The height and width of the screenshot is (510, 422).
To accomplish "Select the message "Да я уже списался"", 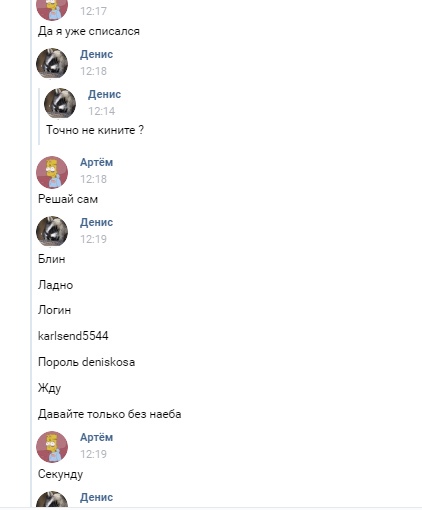I will 89,31.
